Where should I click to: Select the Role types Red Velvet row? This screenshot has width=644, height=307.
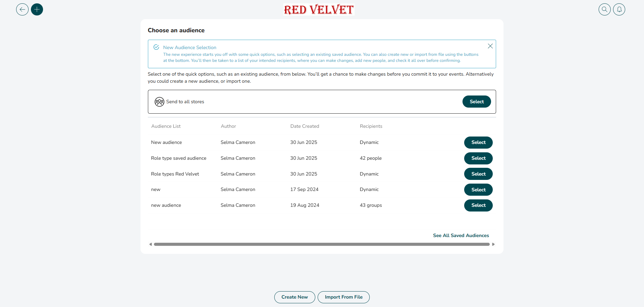click(x=478, y=174)
